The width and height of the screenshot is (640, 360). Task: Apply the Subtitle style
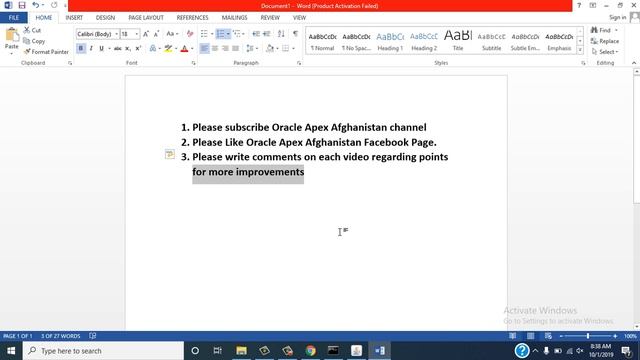pyautogui.click(x=491, y=41)
